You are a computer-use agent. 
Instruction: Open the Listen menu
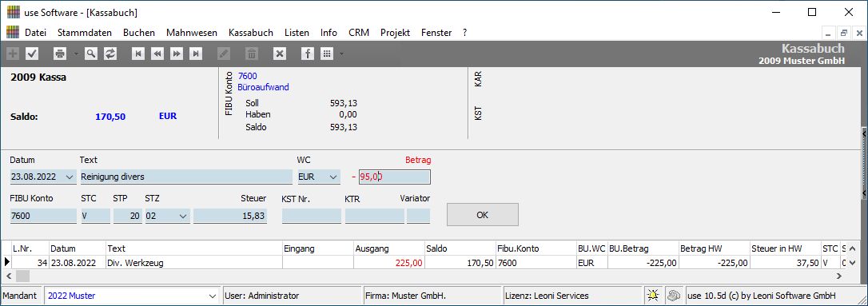point(297,33)
